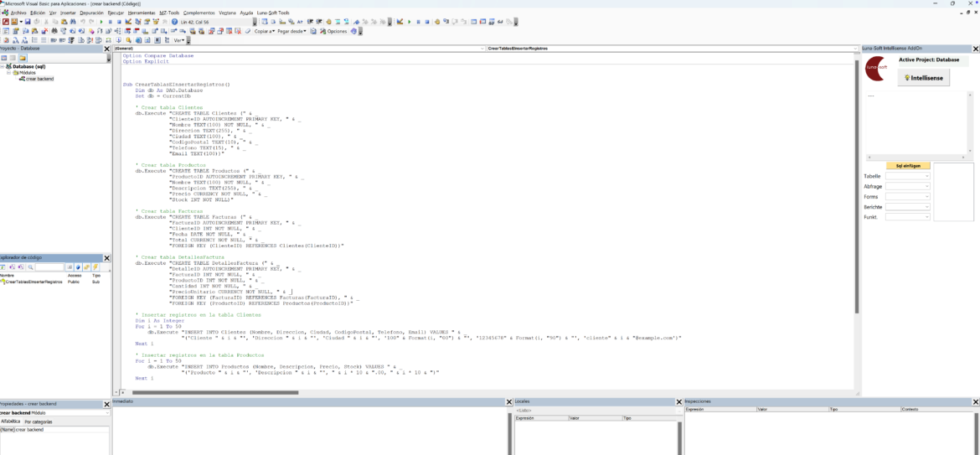Close the code explorer panel
This screenshot has height=455, width=980.
coord(106,258)
